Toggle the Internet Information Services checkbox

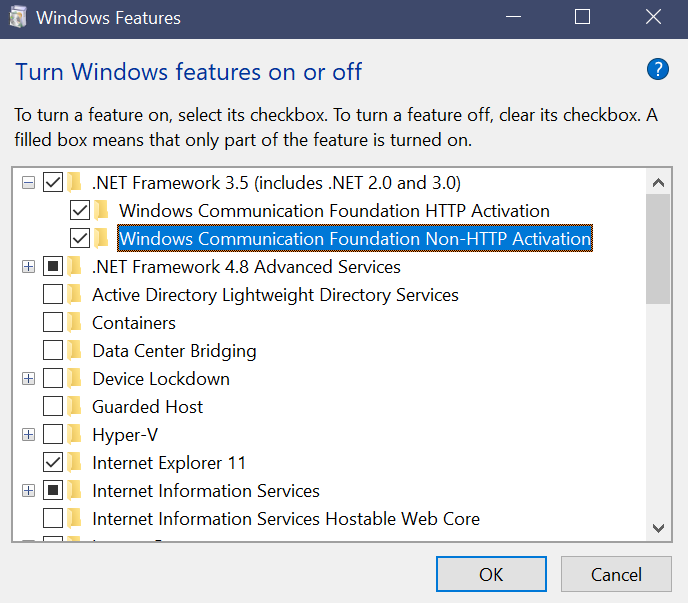(53, 491)
